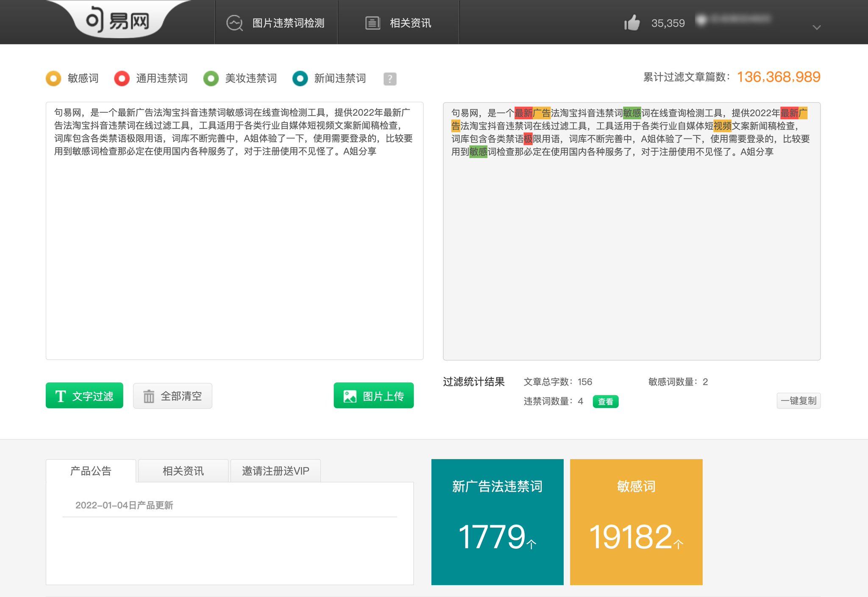The width and height of the screenshot is (868, 597).
Task: Click the trash icon to clear all text
Action: pyautogui.click(x=148, y=396)
